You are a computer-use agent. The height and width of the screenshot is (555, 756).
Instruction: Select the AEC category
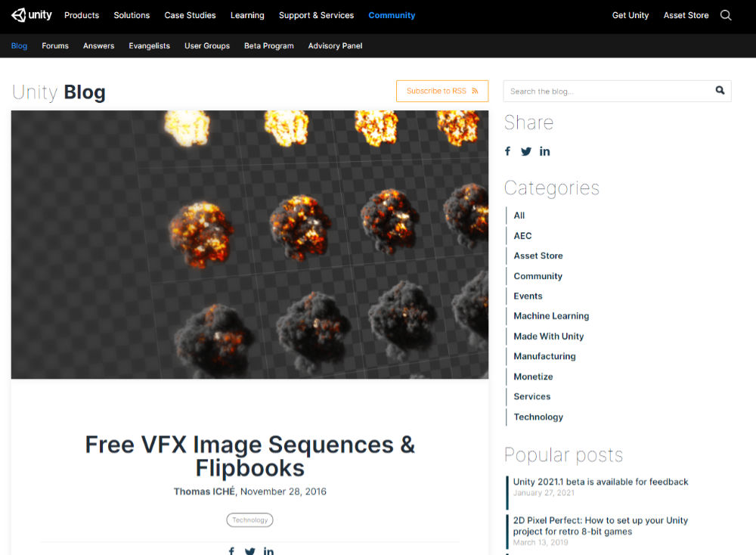tap(522, 236)
